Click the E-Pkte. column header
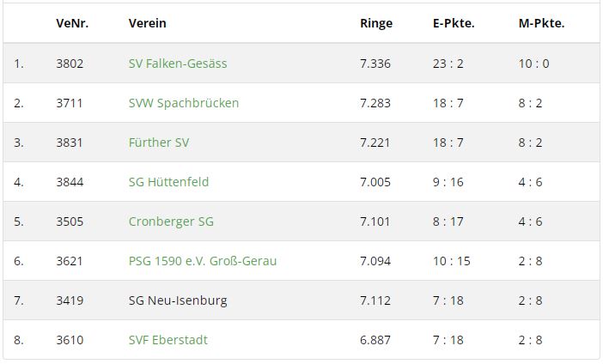Viewport: 603px width, 364px height. tap(454, 23)
